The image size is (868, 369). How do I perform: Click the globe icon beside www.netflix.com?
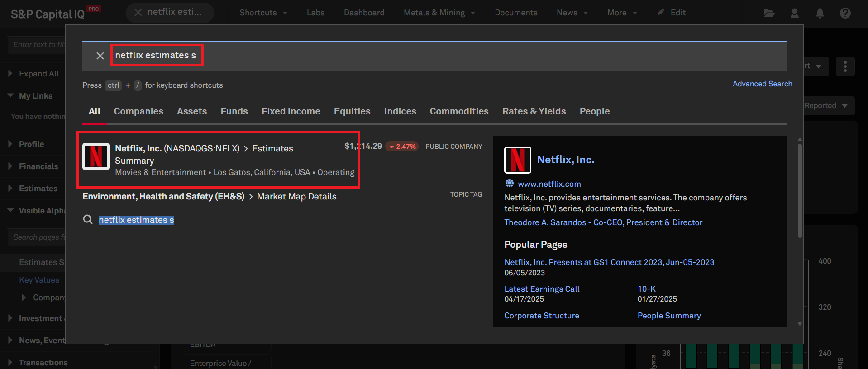point(510,184)
